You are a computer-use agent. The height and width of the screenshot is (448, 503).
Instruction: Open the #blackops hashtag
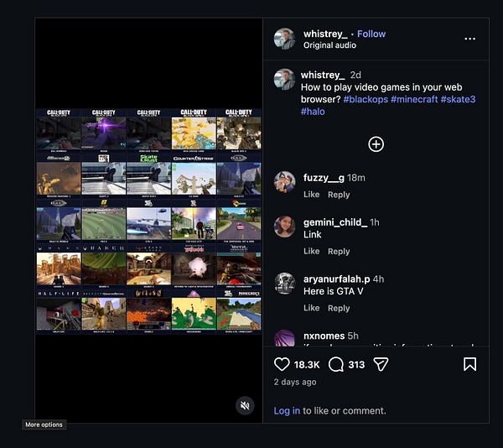[x=366, y=99]
